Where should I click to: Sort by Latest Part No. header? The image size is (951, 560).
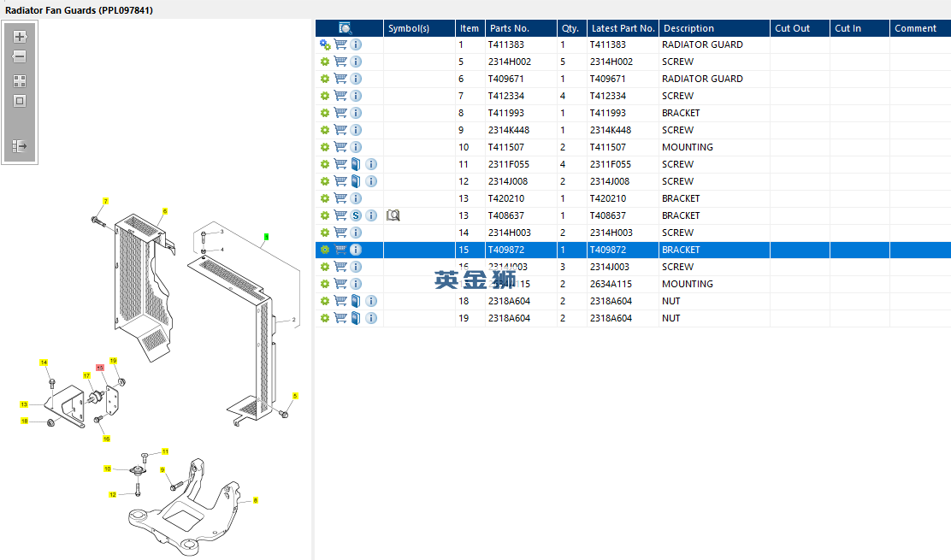(x=623, y=28)
